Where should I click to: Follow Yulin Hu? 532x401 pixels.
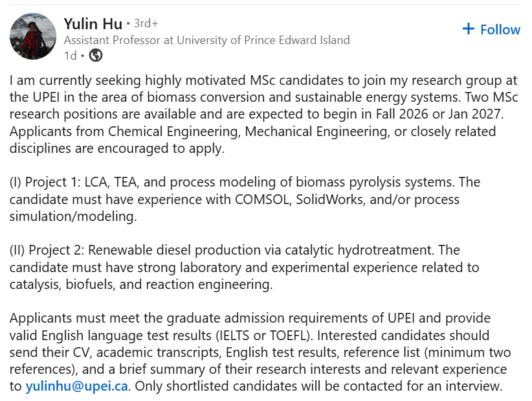pos(491,30)
